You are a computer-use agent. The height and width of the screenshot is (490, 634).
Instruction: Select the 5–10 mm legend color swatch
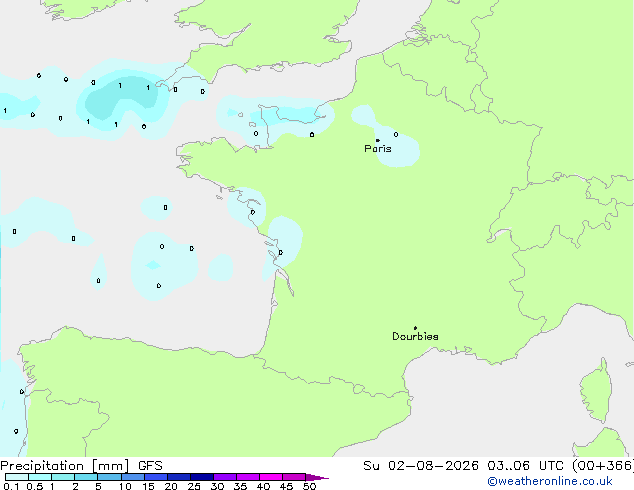tap(109, 477)
